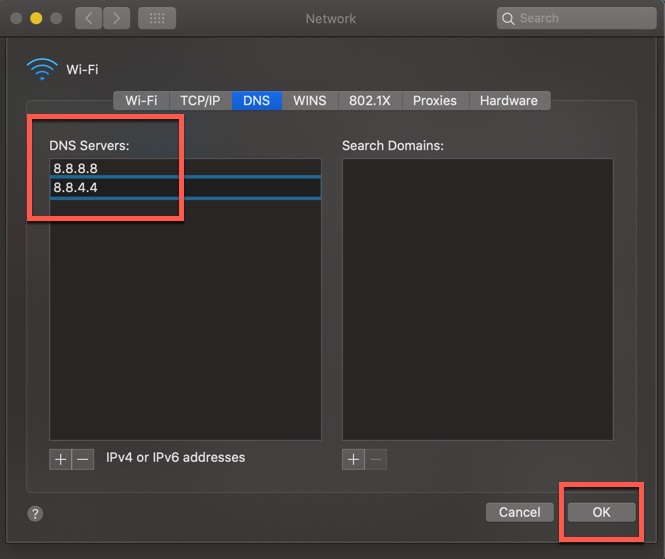Select the 8.8.4.4 DNS server entry
The image size is (665, 559).
pos(185,188)
